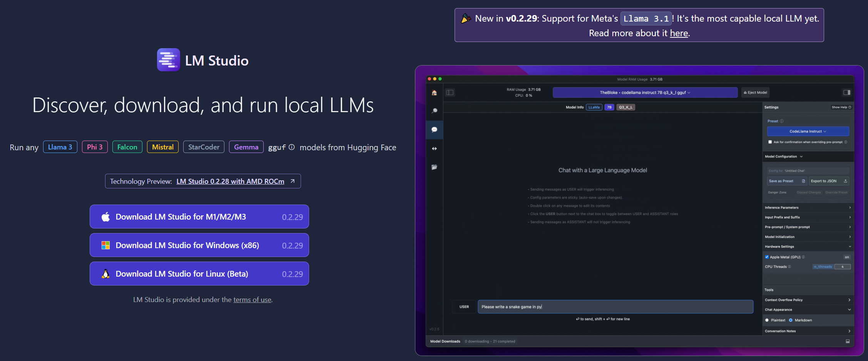Click the Falcon model tag
Viewport: 868px width, 361px height.
tap(127, 147)
